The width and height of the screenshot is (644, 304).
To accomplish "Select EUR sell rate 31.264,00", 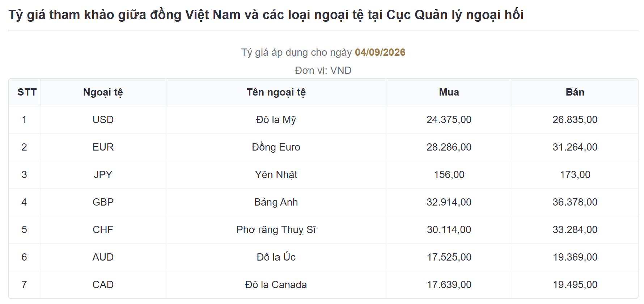I will coord(575,147).
